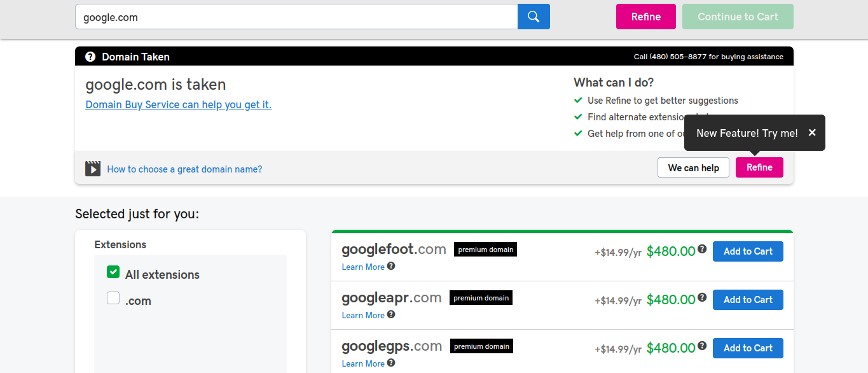This screenshot has width=868, height=373.
Task: Click the 'Extensions' filter heading
Action: [120, 244]
